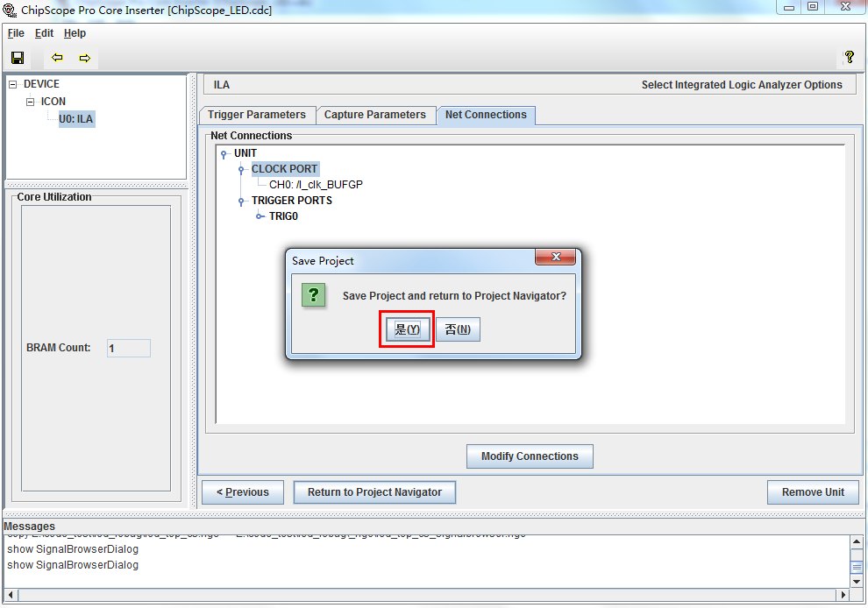Screen dimensions: 868x608
Task: Switch to the Trigger Parameters tab
Action: (257, 115)
